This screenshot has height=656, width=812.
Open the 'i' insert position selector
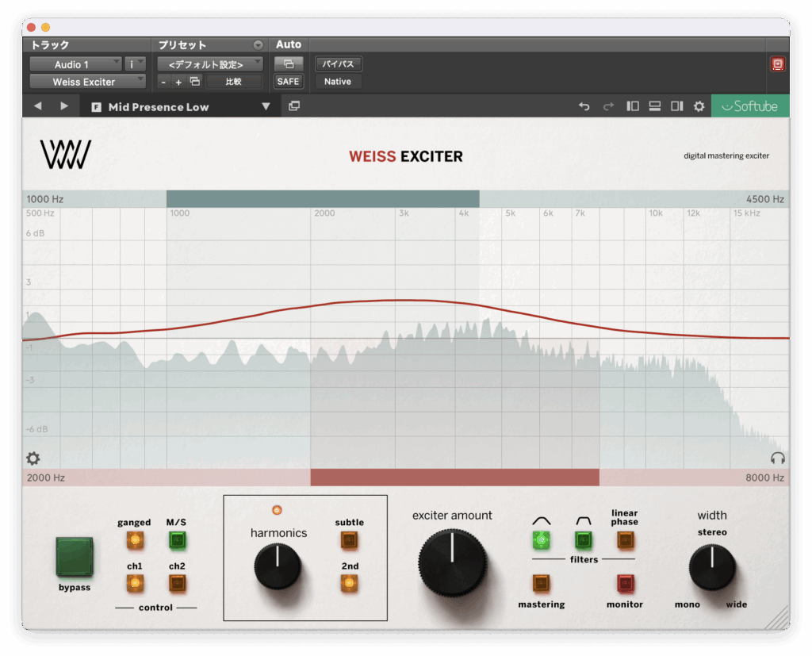click(135, 64)
